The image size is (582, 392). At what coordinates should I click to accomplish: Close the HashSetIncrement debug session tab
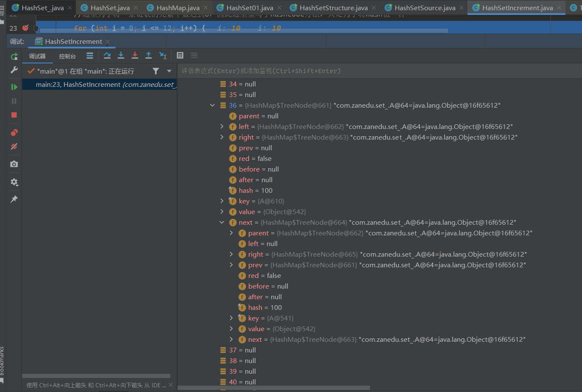(x=108, y=41)
